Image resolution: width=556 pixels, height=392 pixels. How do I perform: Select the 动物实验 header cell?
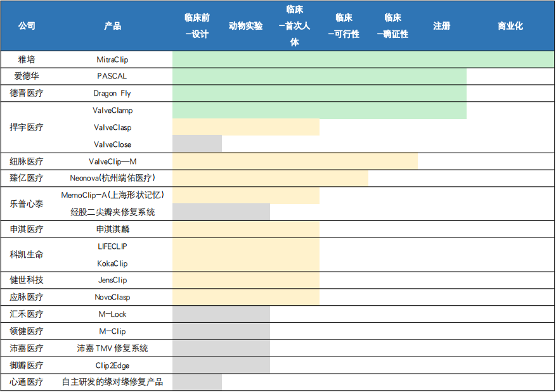[246, 26]
